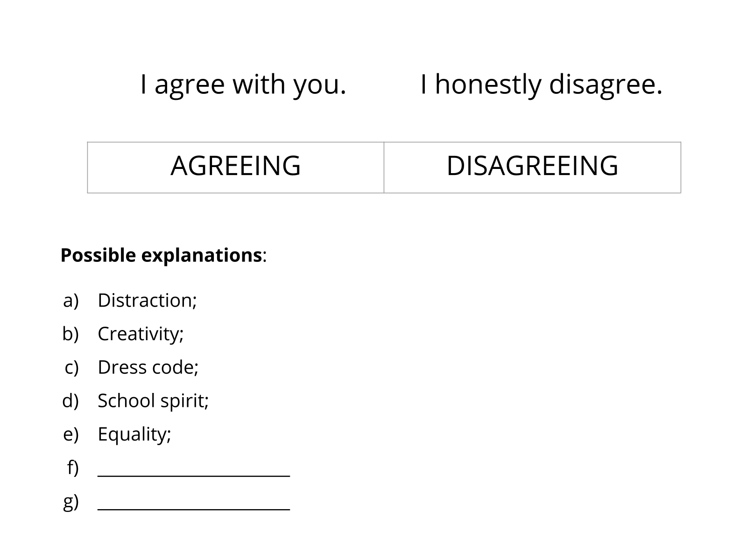Click the "c)" list marker
Viewport: 747px width, 560px height.
point(72,368)
